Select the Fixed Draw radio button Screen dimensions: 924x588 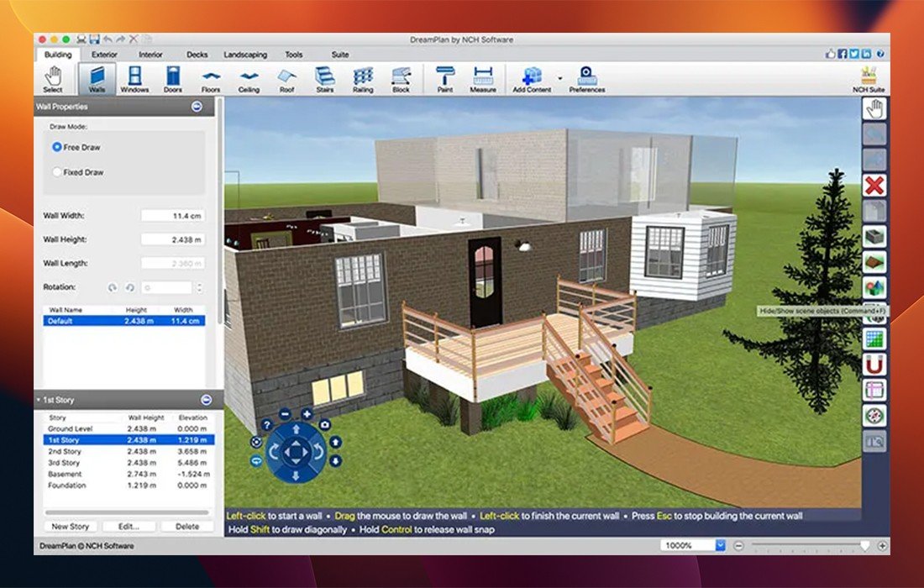point(57,172)
